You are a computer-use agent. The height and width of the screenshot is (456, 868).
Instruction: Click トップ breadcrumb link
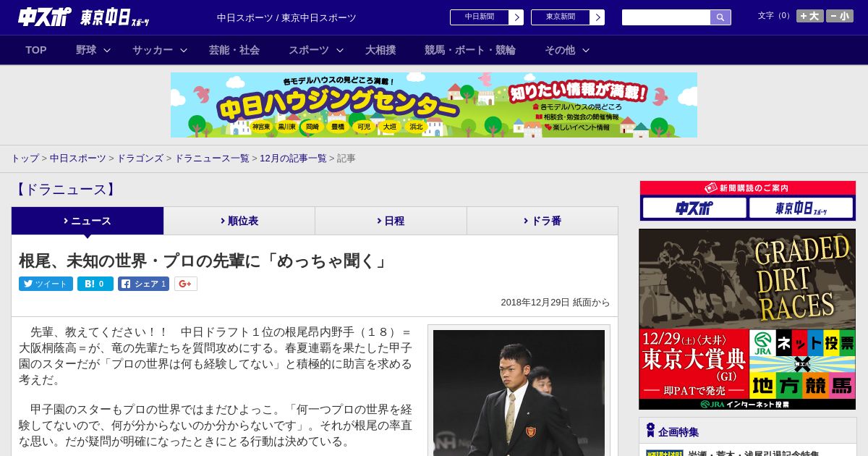[x=25, y=158]
